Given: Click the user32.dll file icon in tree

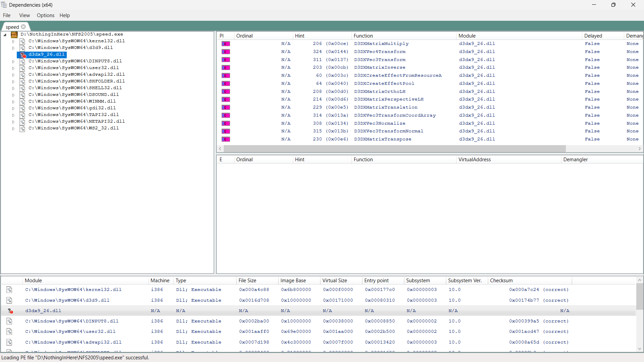Looking at the screenshot, I should coord(22,68).
